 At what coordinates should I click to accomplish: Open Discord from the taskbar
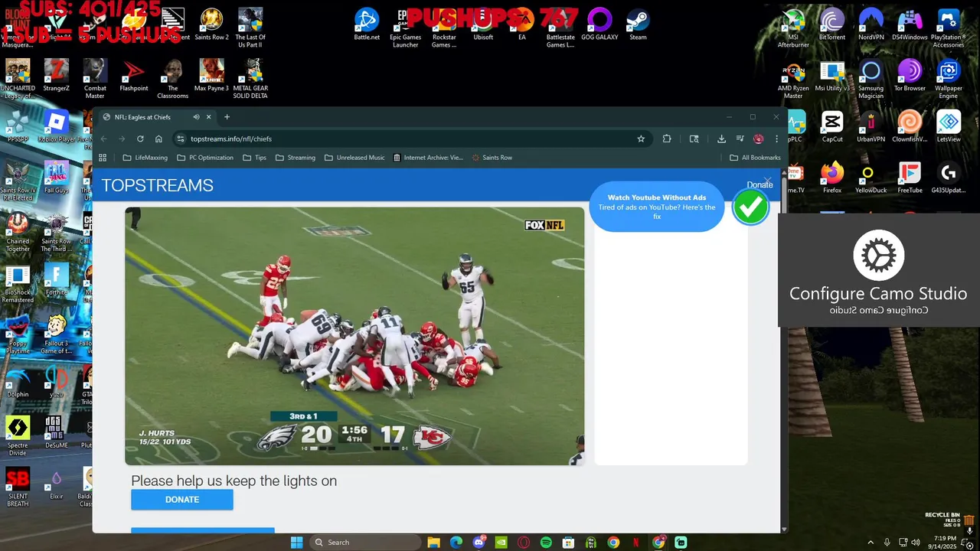479,543
